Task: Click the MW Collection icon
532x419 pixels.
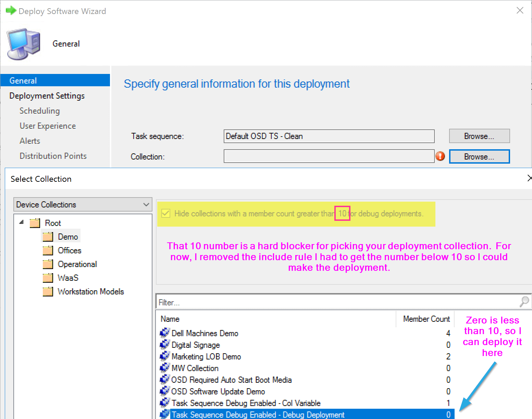Action: click(x=165, y=368)
